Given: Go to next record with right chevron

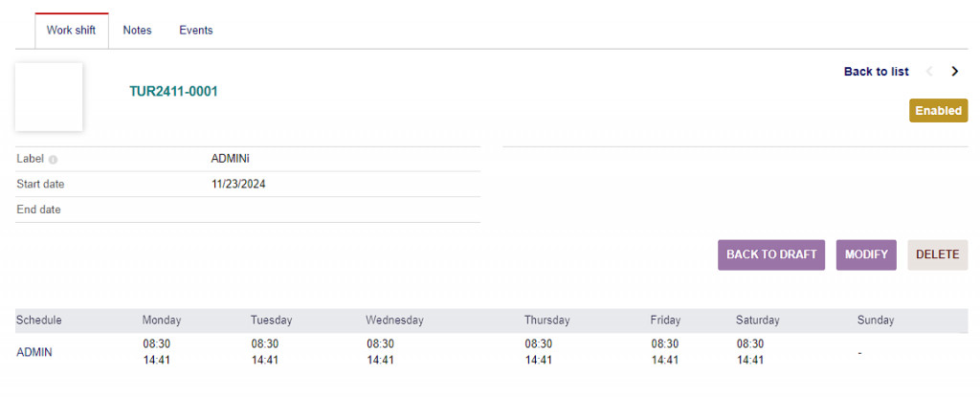Looking at the screenshot, I should pyautogui.click(x=954, y=72).
